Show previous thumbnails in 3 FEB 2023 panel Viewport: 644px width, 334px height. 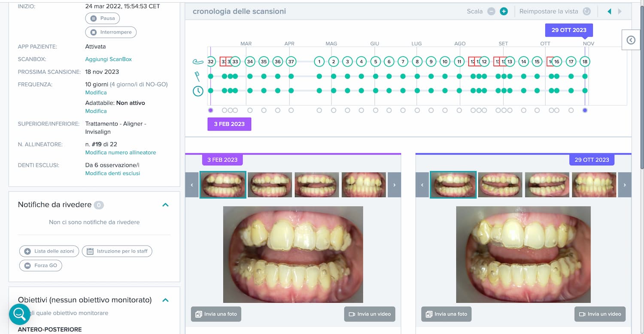[192, 185]
